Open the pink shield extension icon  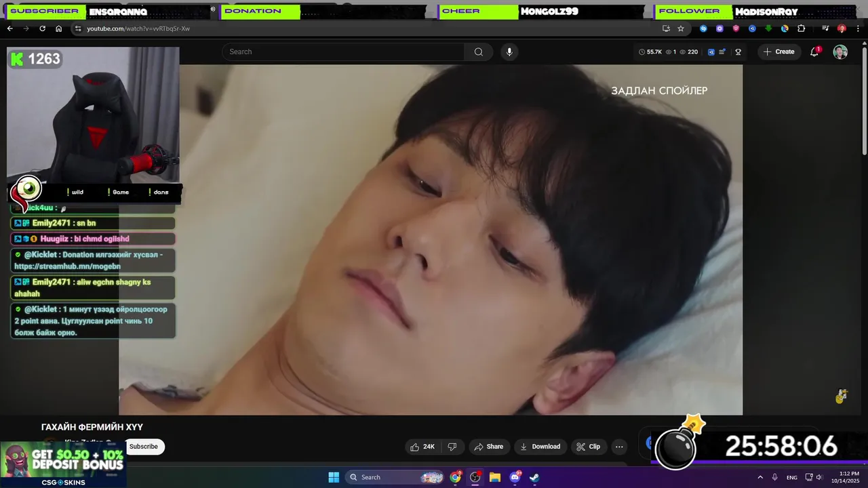[x=736, y=28]
